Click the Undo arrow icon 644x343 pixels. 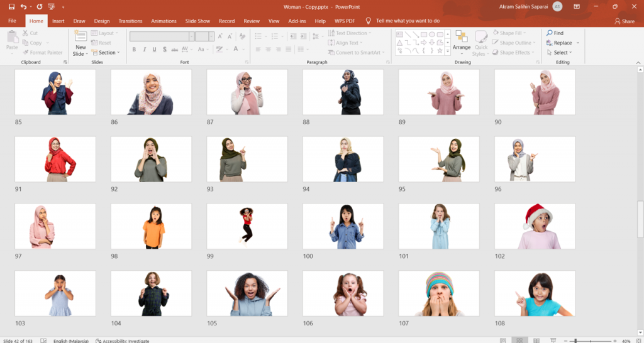(x=23, y=6)
